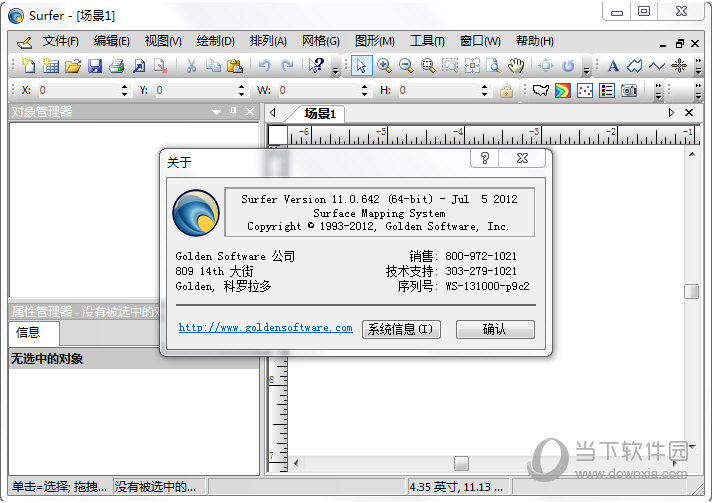Undo the last action

(x=264, y=66)
